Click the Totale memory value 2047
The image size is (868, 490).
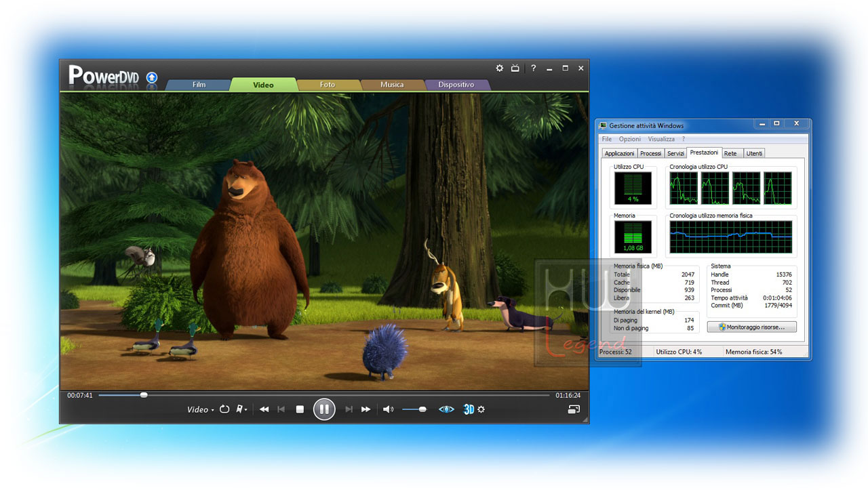[688, 274]
